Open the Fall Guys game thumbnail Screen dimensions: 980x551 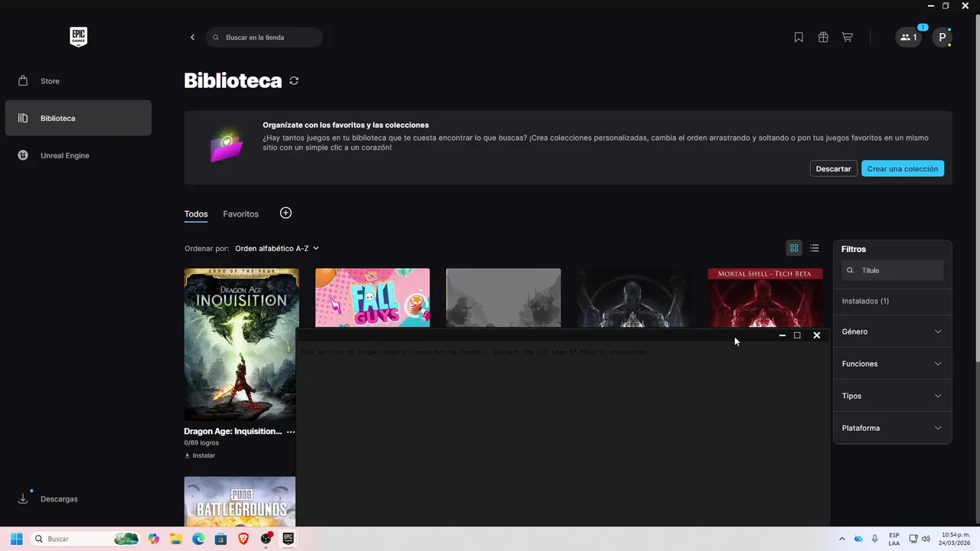372,298
